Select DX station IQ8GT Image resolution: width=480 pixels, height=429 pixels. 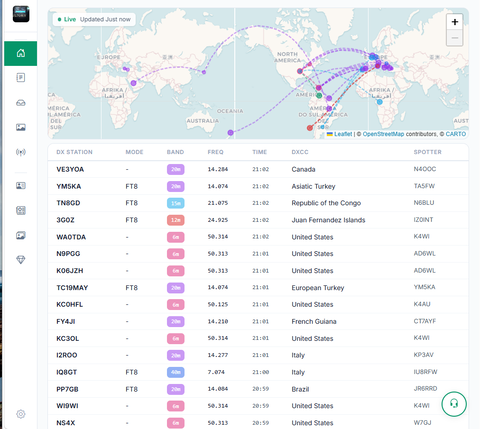[x=67, y=372]
